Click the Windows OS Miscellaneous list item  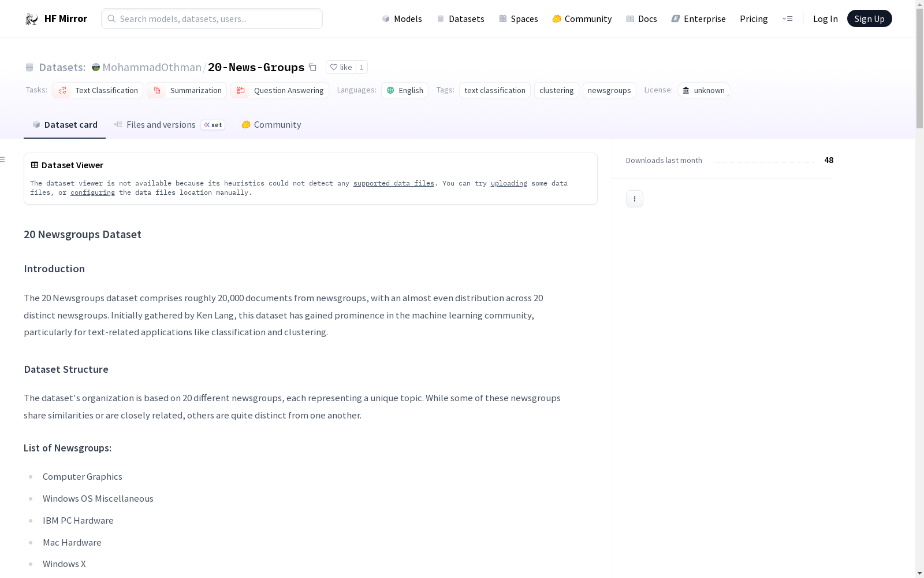pos(98,499)
